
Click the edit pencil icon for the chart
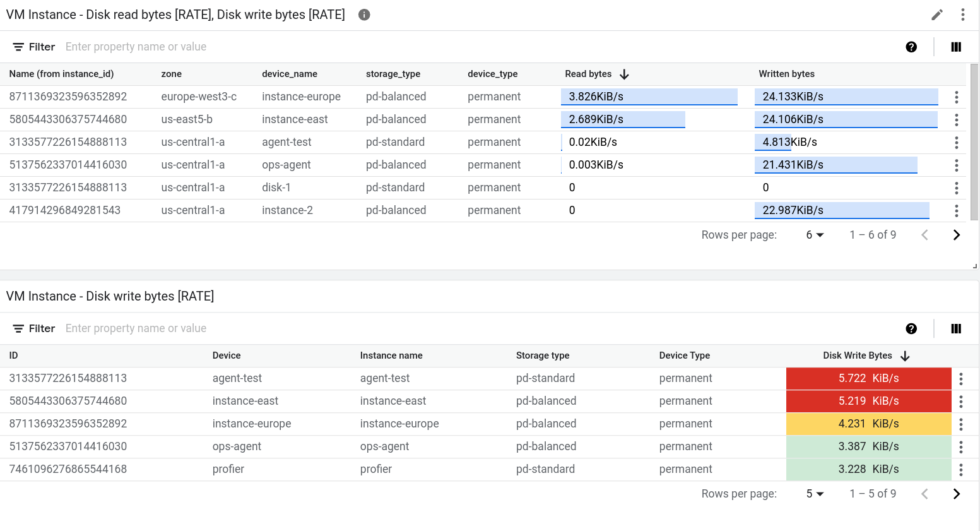coord(938,15)
